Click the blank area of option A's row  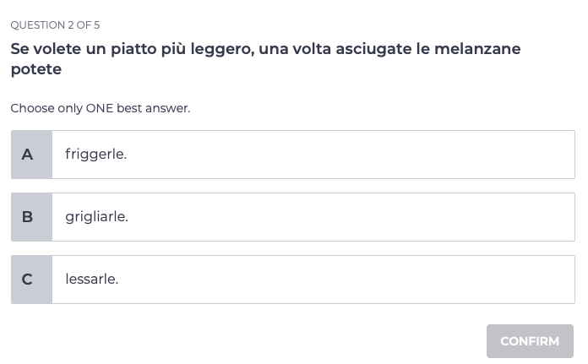coord(355,155)
